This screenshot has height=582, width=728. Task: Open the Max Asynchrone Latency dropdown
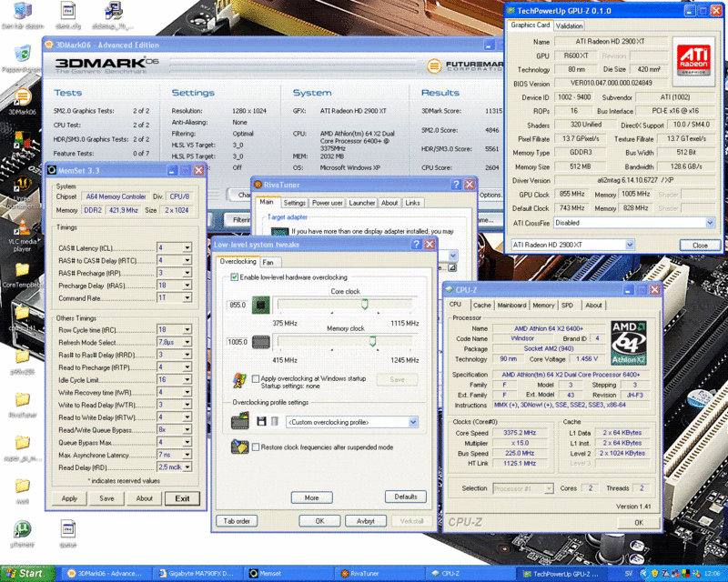(x=187, y=455)
